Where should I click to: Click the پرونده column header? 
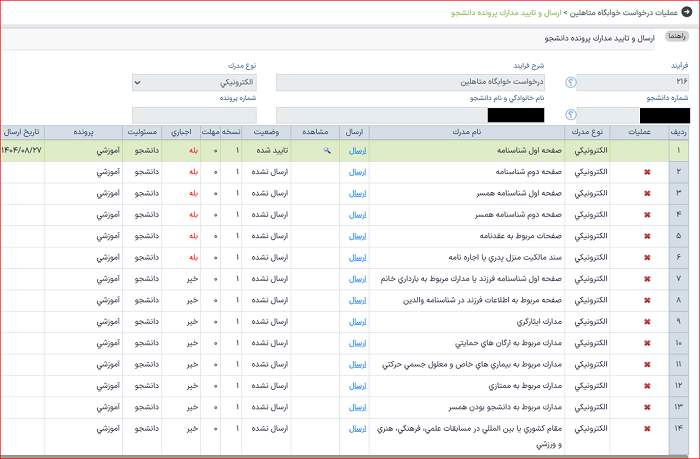click(83, 132)
